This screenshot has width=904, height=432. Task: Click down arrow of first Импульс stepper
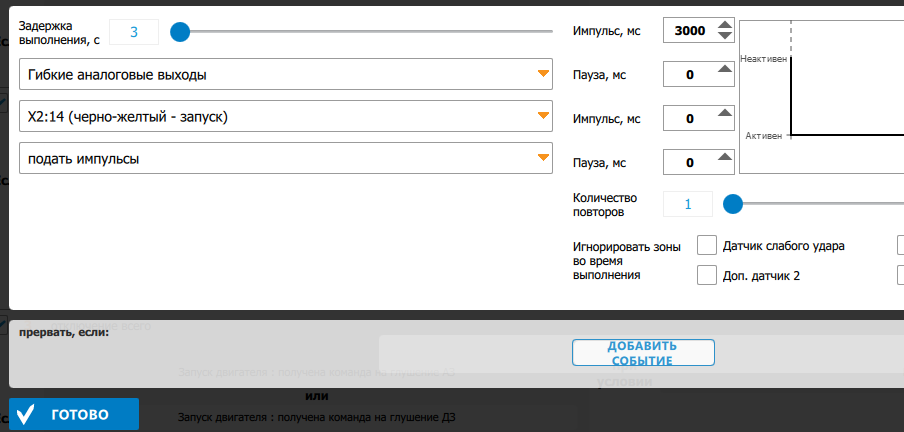pyautogui.click(x=726, y=38)
